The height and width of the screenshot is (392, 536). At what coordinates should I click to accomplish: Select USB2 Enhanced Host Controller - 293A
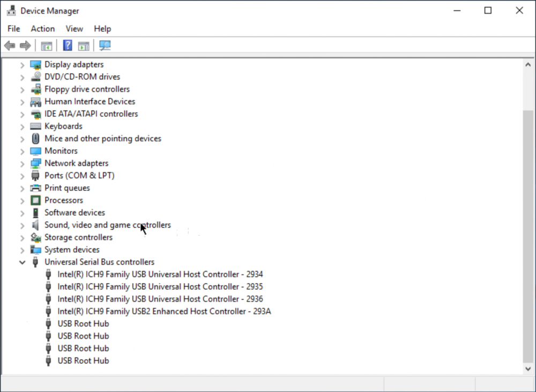pos(164,312)
